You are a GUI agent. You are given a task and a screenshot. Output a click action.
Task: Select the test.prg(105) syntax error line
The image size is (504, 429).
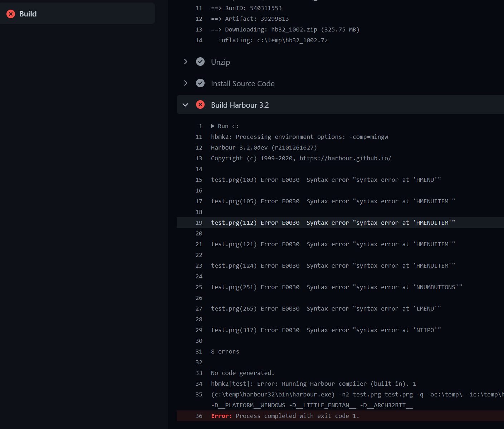tap(333, 201)
